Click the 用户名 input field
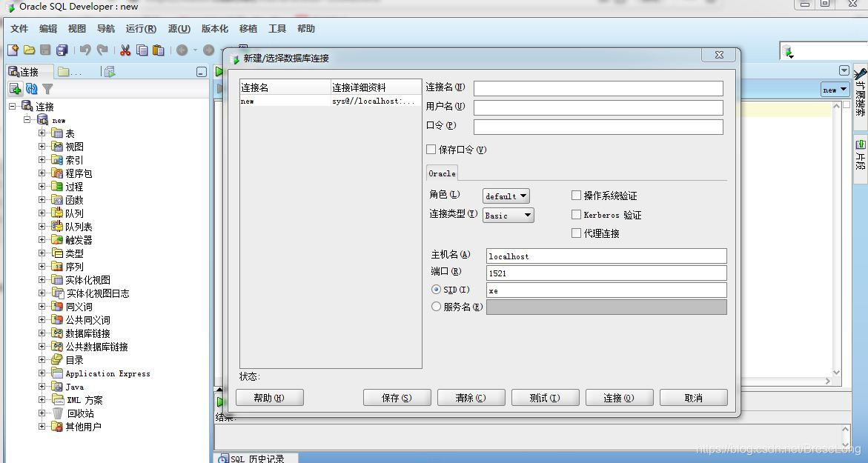 (x=598, y=107)
